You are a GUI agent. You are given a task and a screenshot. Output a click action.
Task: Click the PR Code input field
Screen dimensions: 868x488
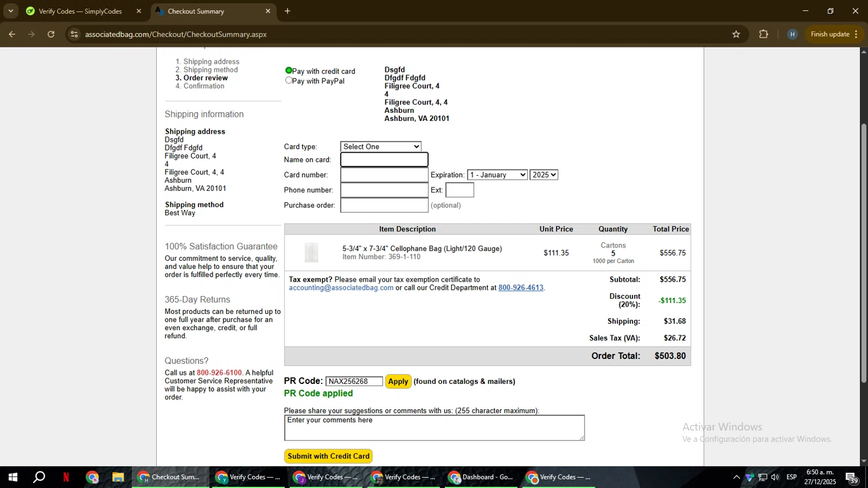(x=354, y=382)
